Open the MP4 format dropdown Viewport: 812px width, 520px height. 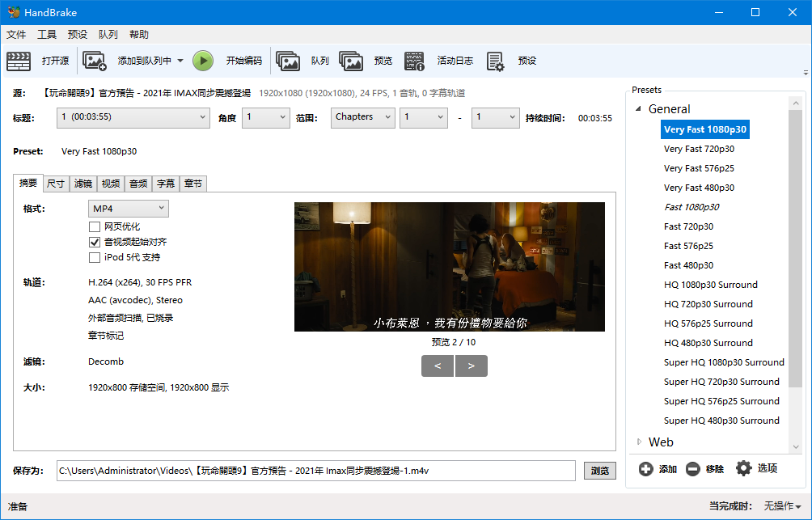[x=129, y=208]
